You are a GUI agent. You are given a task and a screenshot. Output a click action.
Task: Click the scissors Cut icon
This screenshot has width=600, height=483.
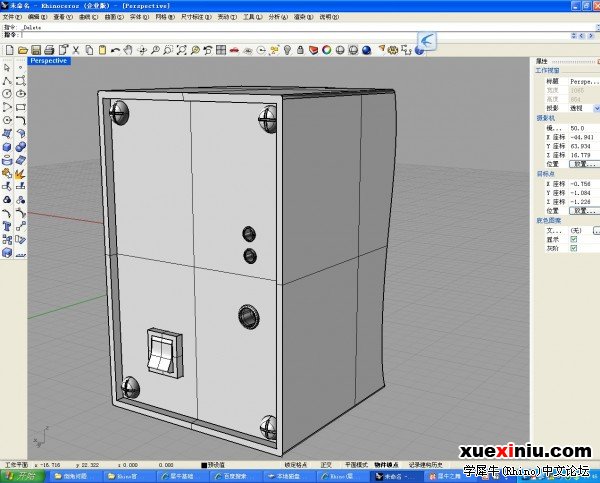[76, 50]
